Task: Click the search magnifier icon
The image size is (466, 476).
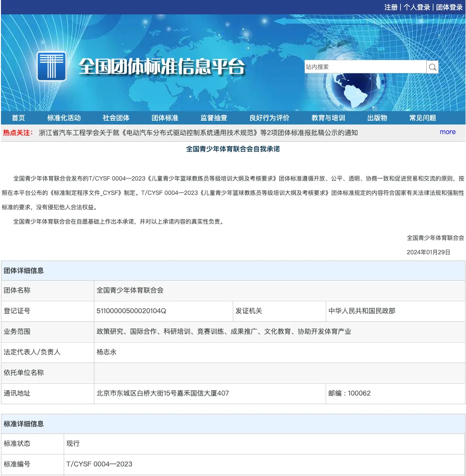Action: coord(432,67)
